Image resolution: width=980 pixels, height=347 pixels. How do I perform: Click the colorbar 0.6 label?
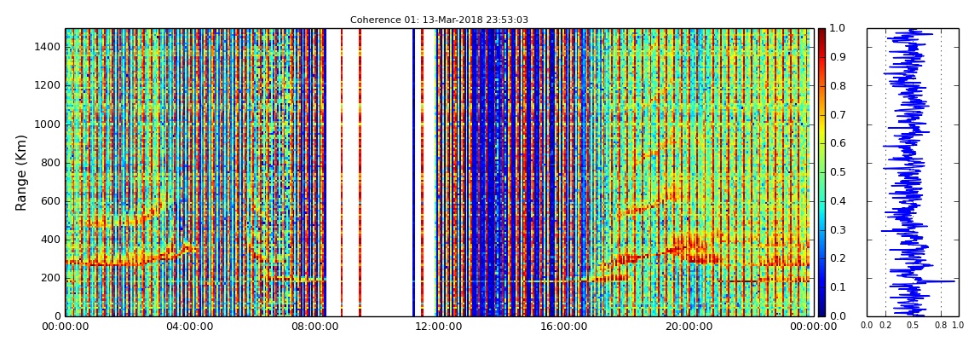(836, 143)
